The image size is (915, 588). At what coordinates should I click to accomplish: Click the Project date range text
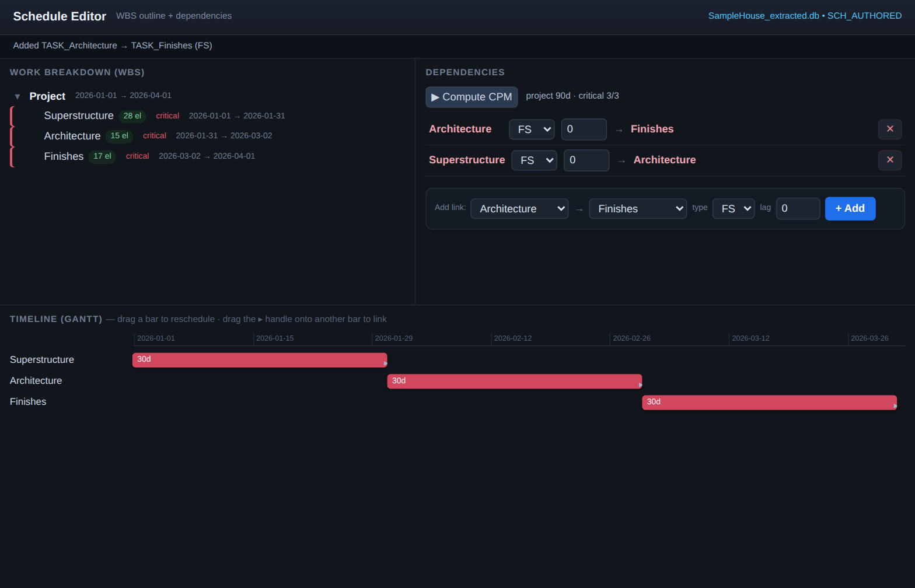click(123, 96)
